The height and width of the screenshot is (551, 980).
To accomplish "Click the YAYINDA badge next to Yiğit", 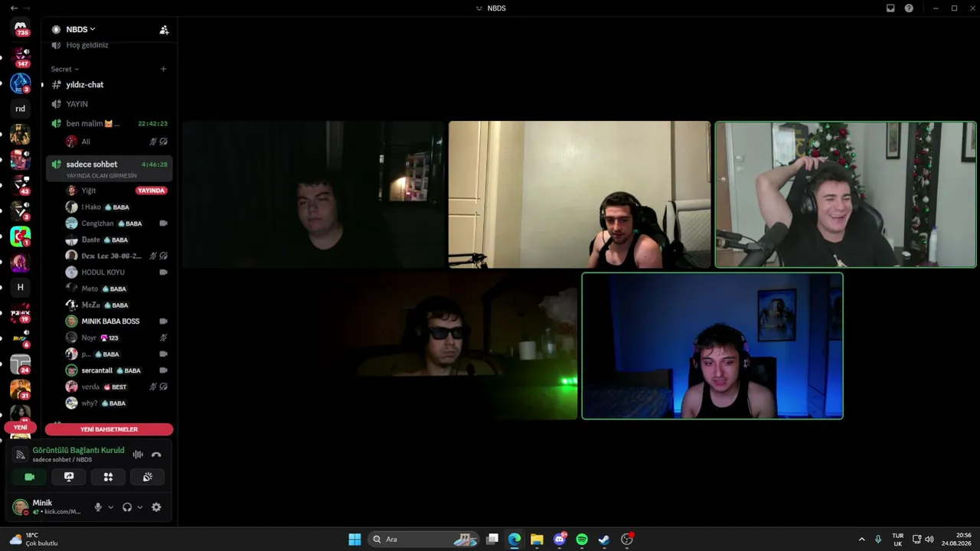I will click(151, 191).
